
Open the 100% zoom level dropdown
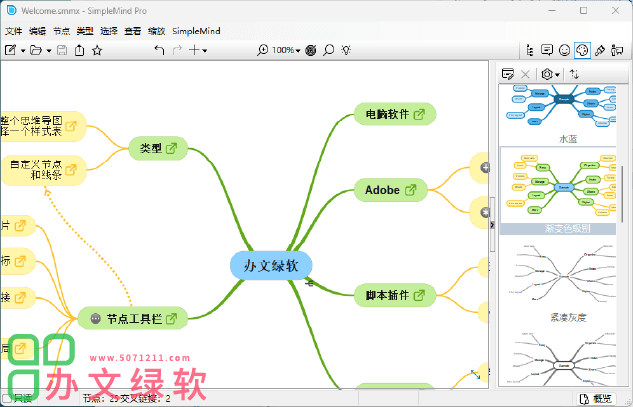286,50
